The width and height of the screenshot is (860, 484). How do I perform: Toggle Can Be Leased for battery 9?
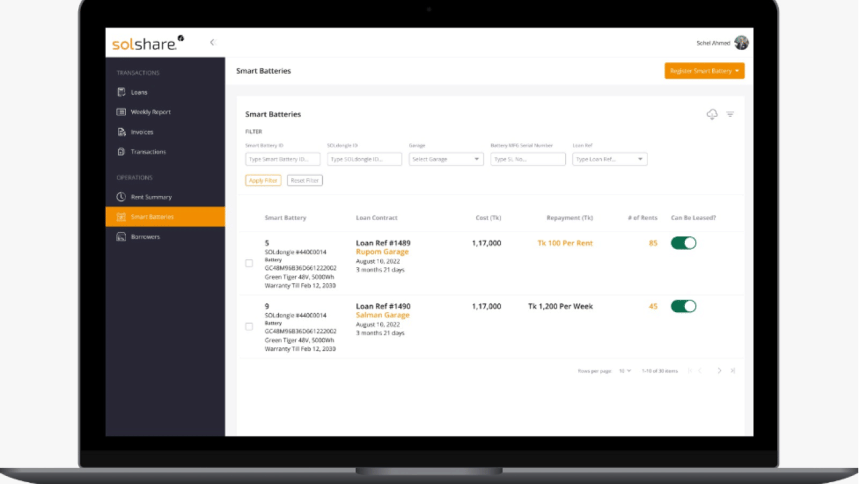point(683,306)
